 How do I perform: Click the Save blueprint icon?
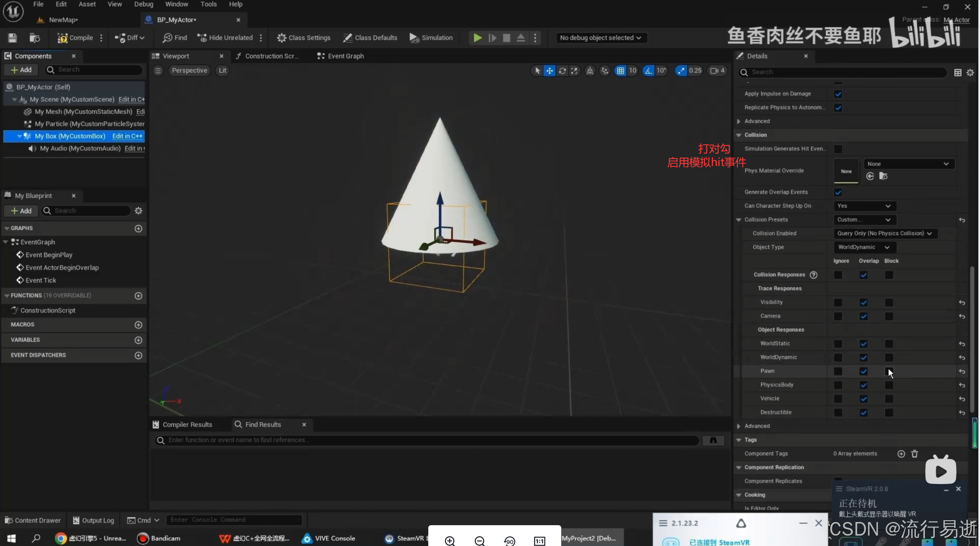[13, 38]
